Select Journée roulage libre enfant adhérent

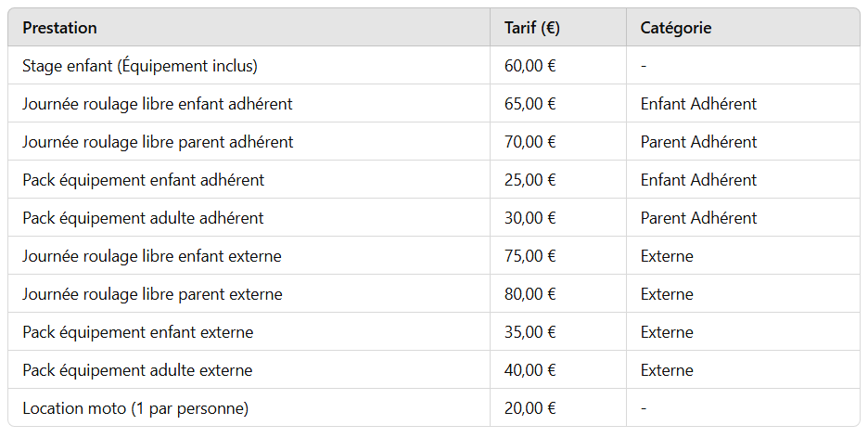click(158, 104)
